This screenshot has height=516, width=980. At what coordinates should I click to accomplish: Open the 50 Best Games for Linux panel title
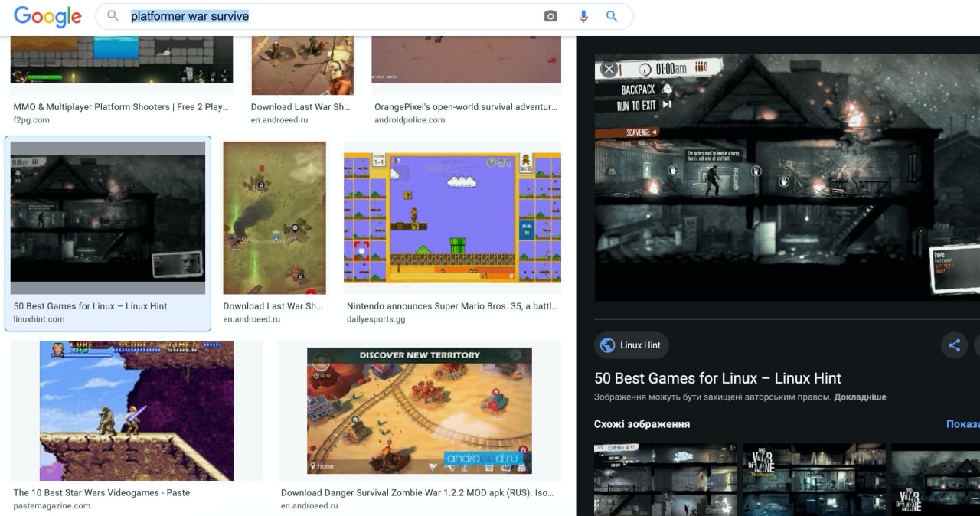[x=717, y=378]
